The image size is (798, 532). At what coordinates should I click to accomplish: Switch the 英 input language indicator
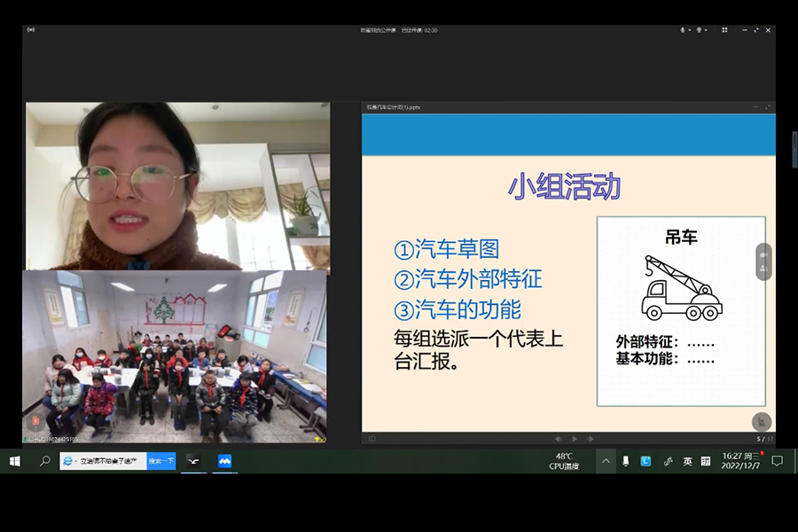(x=687, y=461)
